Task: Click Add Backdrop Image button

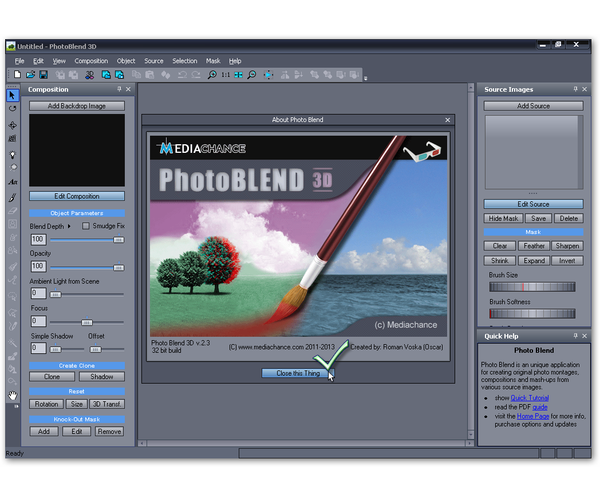Action: 77,106
